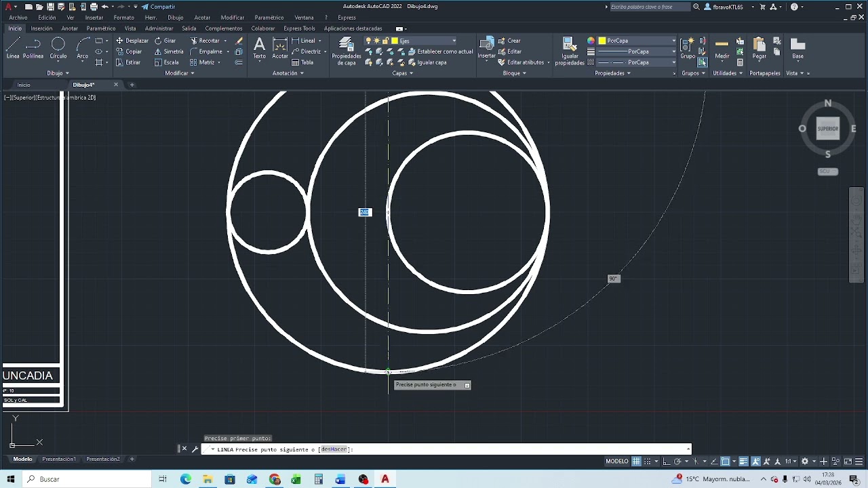This screenshot has height=488, width=868.
Task: Click the Base view icon
Action: point(797,47)
